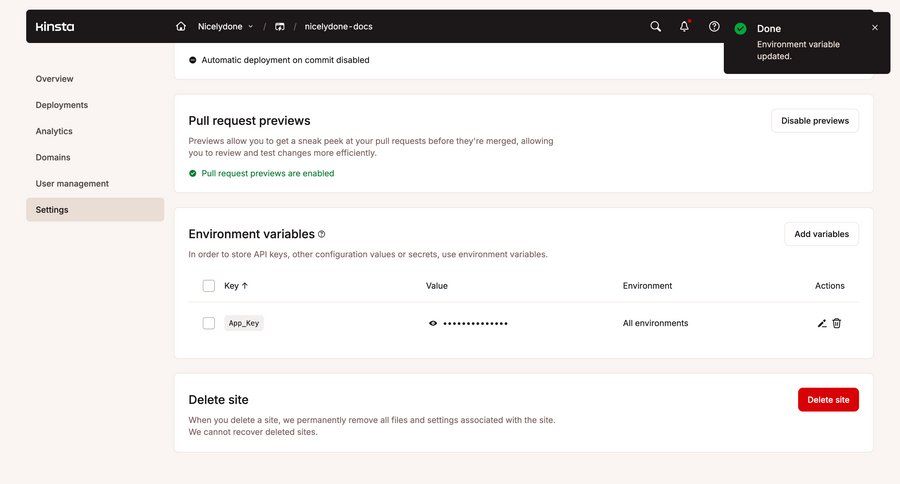
Task: Open the search magnifier icon
Action: [x=655, y=26]
